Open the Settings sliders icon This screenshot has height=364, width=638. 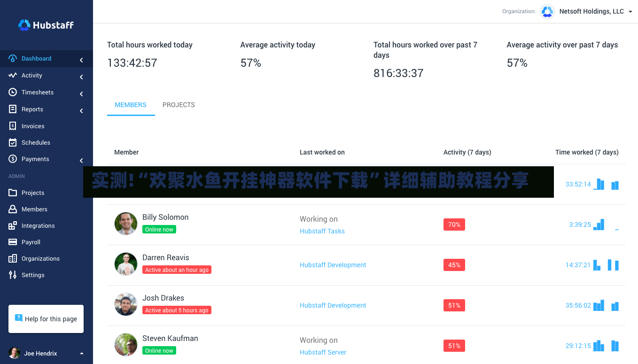[x=13, y=275]
